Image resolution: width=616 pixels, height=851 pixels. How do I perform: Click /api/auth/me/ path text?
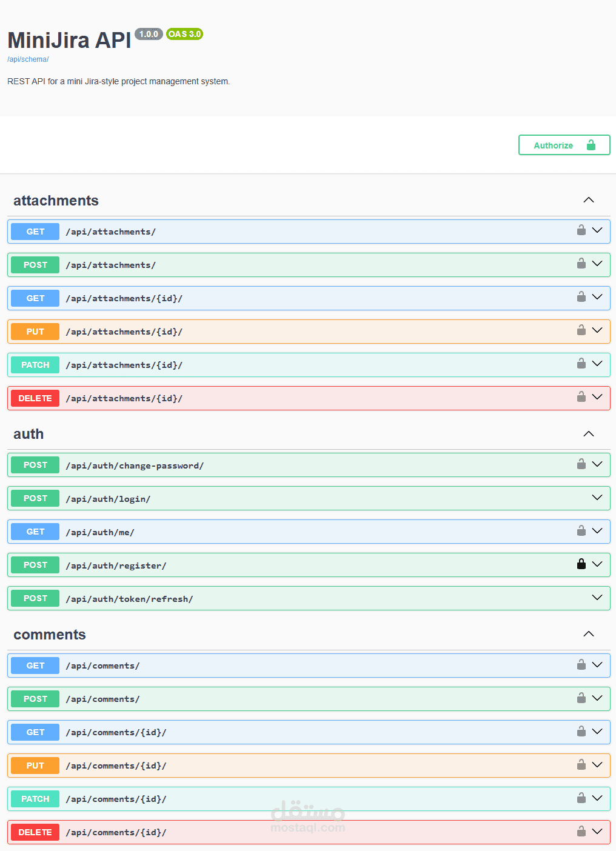click(100, 532)
